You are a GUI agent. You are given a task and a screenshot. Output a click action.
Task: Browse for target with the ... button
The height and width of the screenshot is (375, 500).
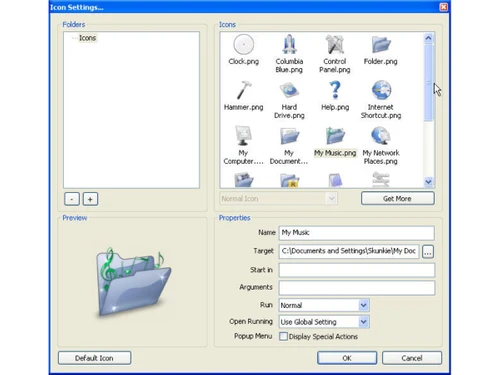coord(428,252)
